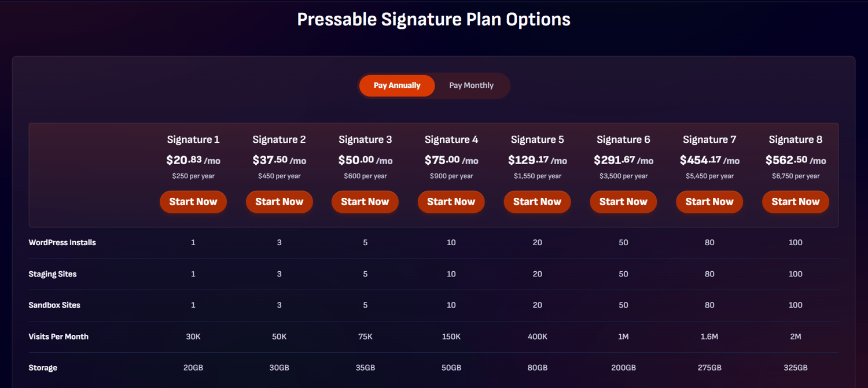Click the Signature 5 column header
868x388 pixels.
[x=537, y=139]
